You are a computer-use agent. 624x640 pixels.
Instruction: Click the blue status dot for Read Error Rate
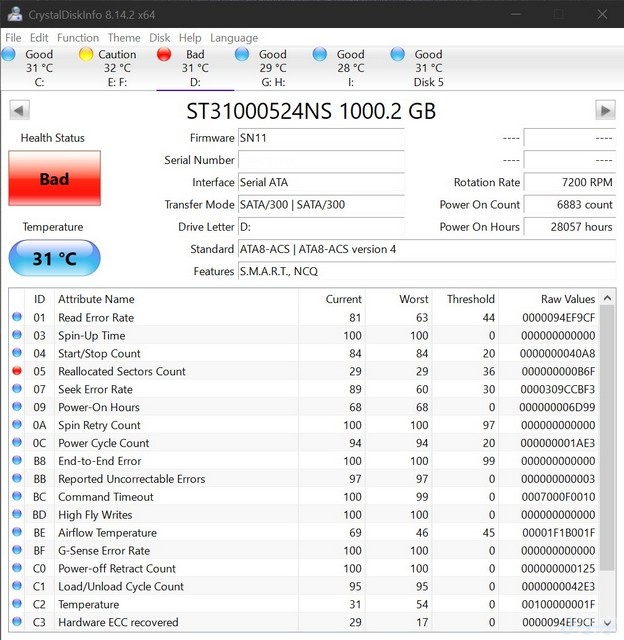coord(17,317)
